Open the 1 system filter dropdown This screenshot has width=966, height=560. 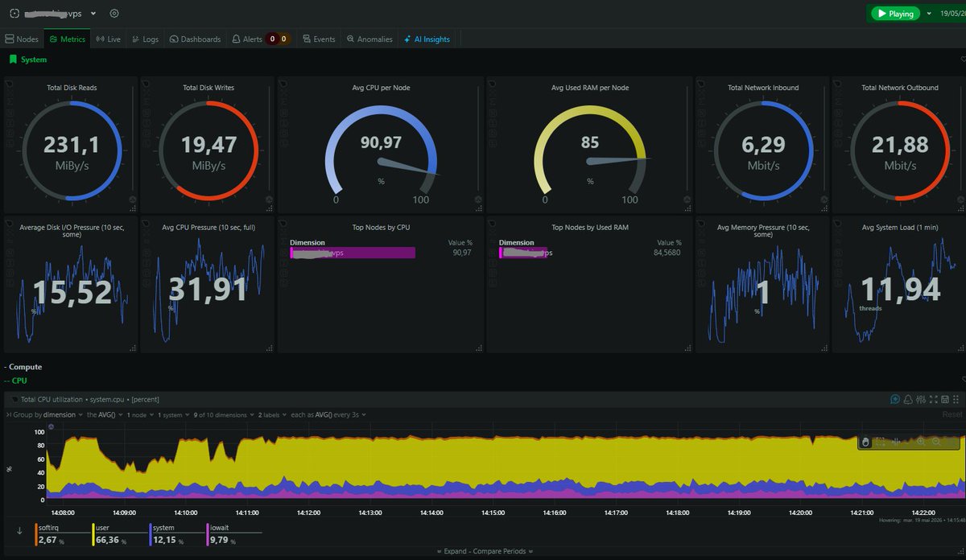click(x=174, y=415)
